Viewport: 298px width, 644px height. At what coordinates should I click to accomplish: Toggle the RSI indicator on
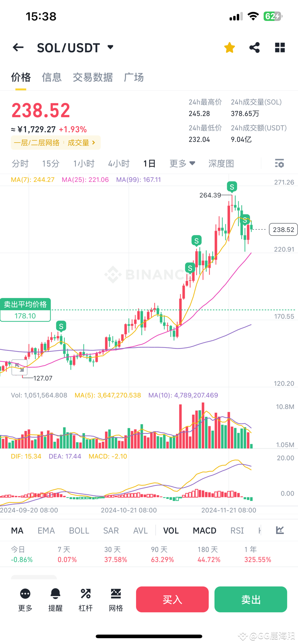(237, 530)
